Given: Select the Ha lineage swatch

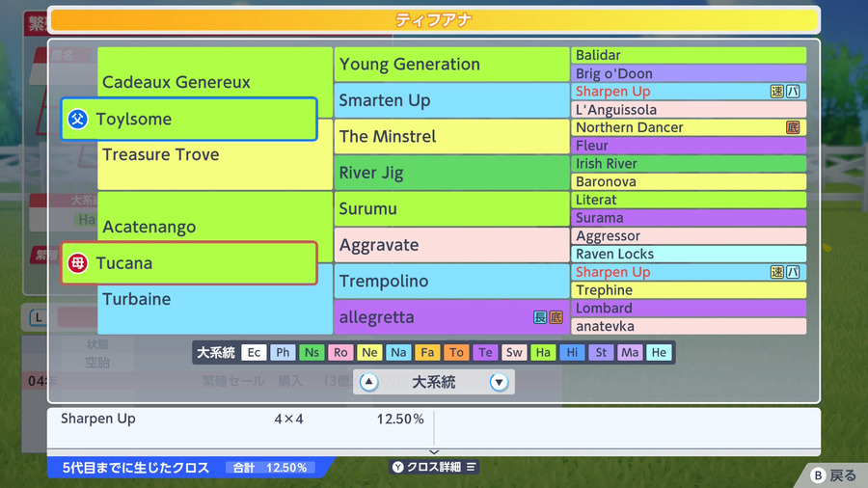Looking at the screenshot, I should pyautogui.click(x=543, y=352).
